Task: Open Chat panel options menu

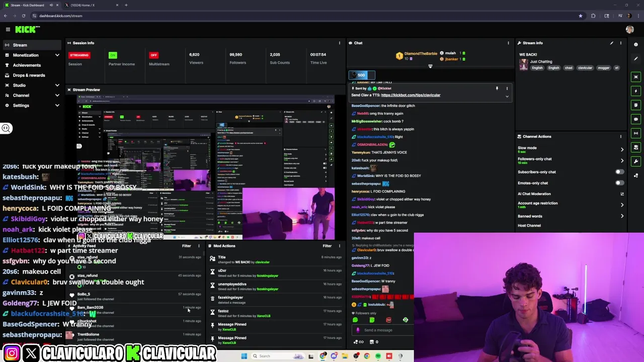Action: pyautogui.click(x=508, y=43)
